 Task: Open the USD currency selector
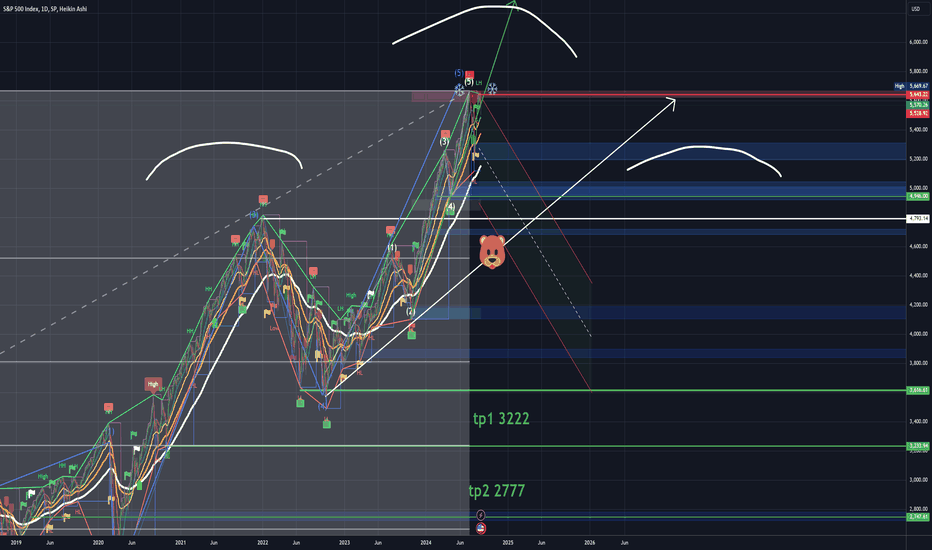coord(915,9)
